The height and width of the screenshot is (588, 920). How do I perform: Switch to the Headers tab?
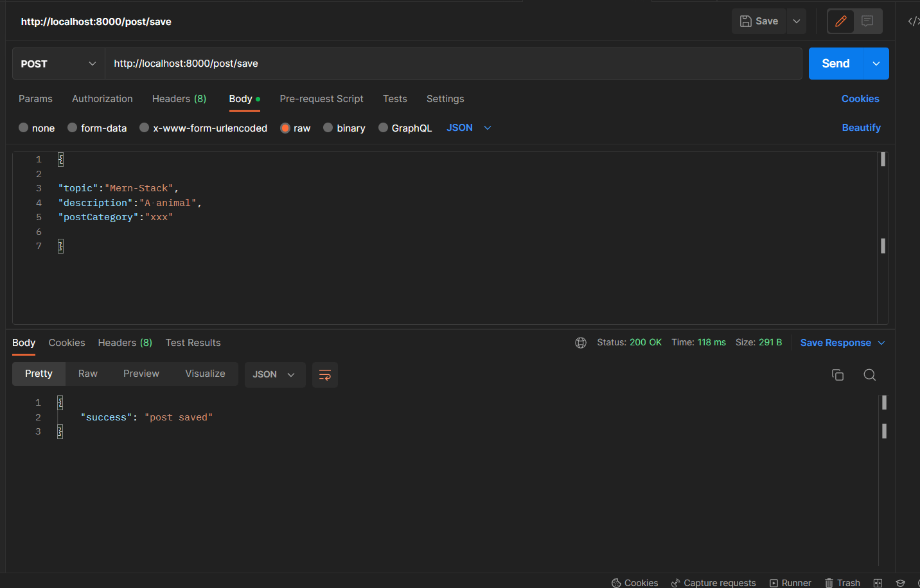[x=179, y=99]
